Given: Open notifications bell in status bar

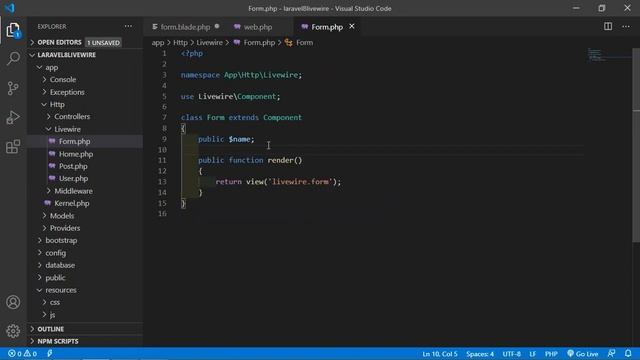Looking at the screenshot, I should (x=628, y=353).
